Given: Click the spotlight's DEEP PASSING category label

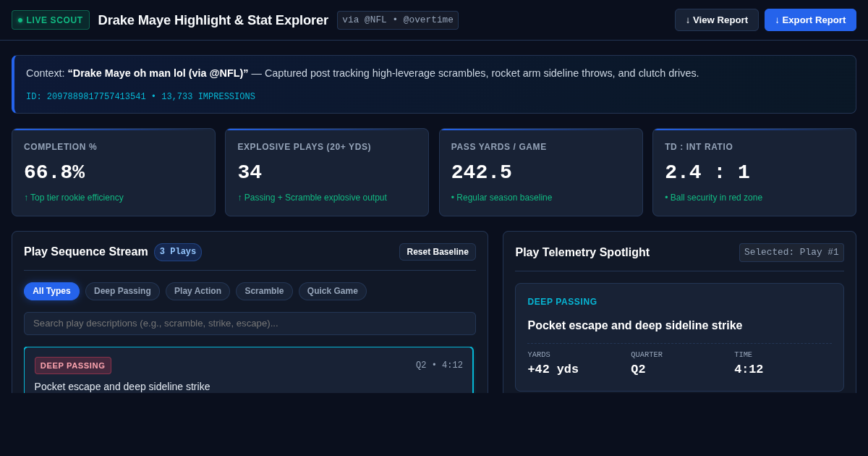Looking at the screenshot, I should (562, 302).
